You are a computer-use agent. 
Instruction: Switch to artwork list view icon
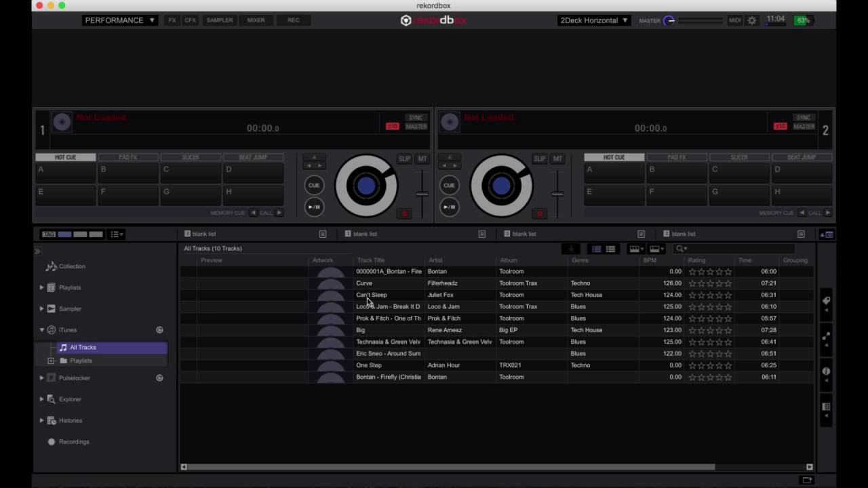pos(597,249)
